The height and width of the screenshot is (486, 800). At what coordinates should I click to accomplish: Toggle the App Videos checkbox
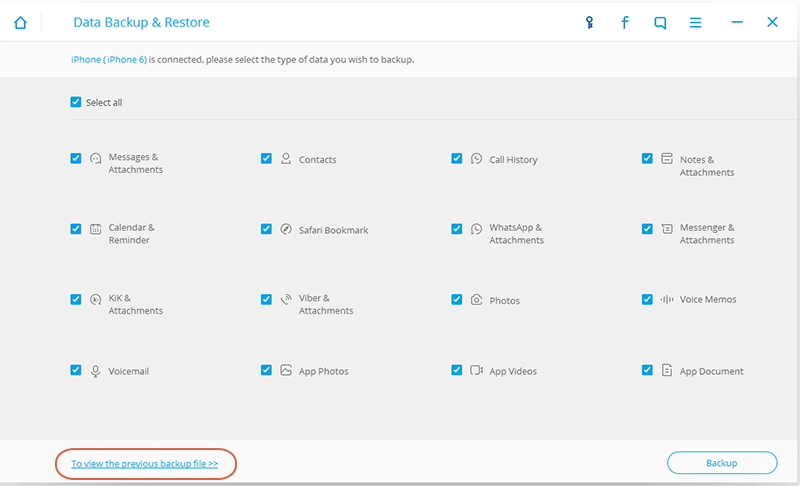(x=457, y=370)
